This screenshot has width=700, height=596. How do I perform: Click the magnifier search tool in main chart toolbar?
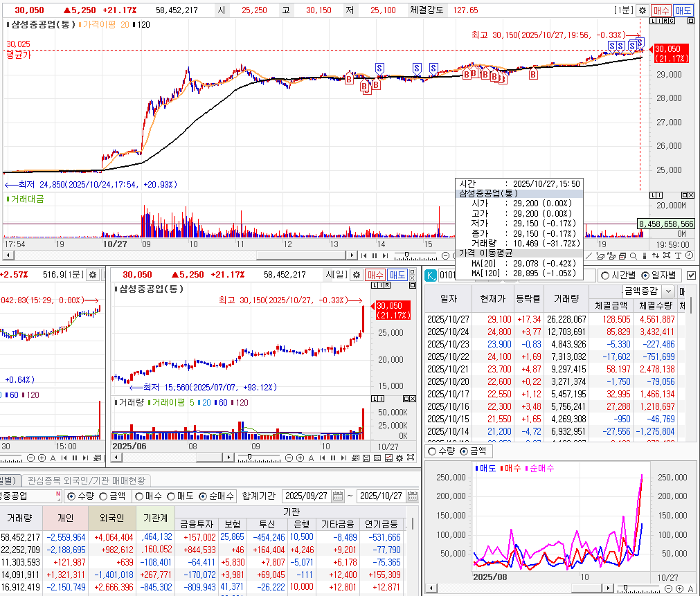633,256
